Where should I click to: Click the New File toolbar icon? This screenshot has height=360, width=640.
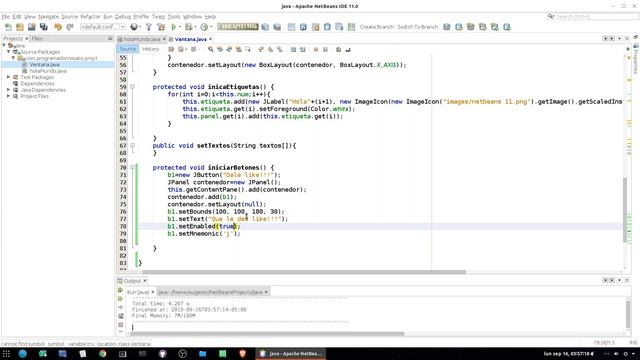point(8,27)
